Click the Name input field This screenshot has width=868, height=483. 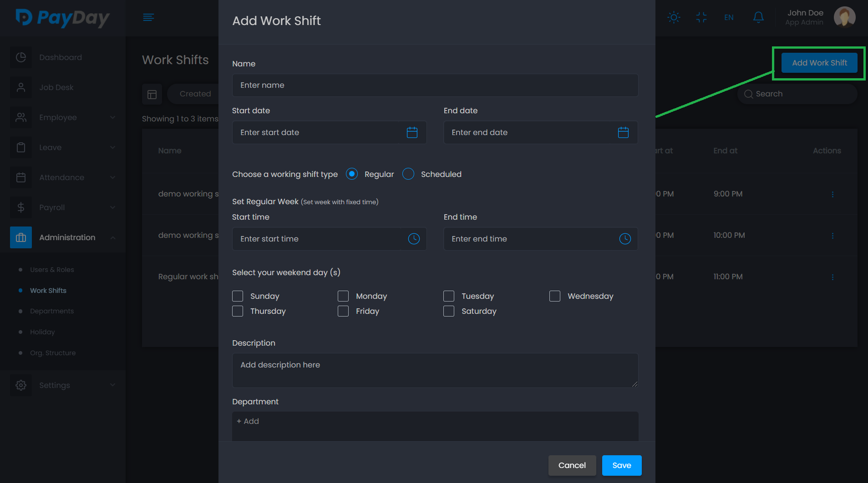pyautogui.click(x=435, y=85)
